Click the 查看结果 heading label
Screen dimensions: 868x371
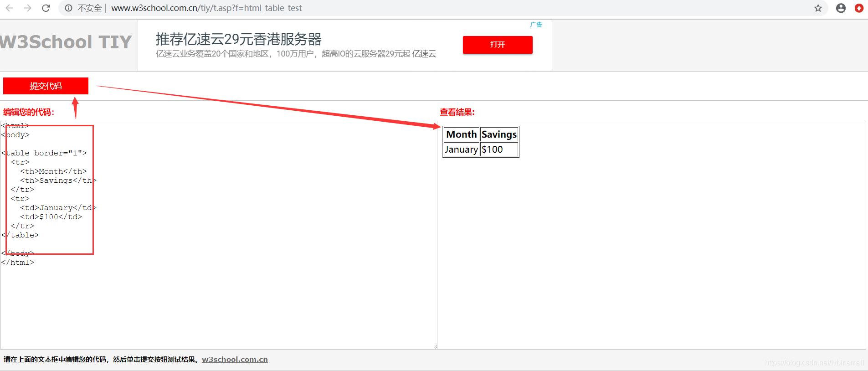457,112
